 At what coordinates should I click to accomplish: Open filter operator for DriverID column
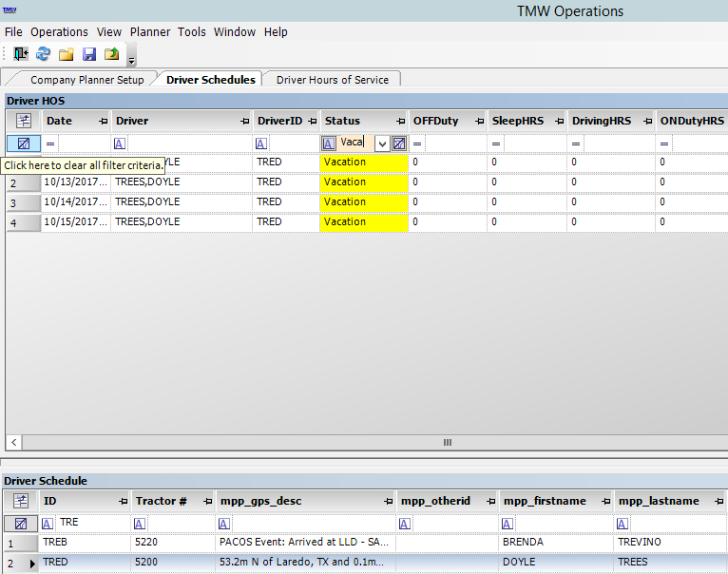pyautogui.click(x=261, y=143)
